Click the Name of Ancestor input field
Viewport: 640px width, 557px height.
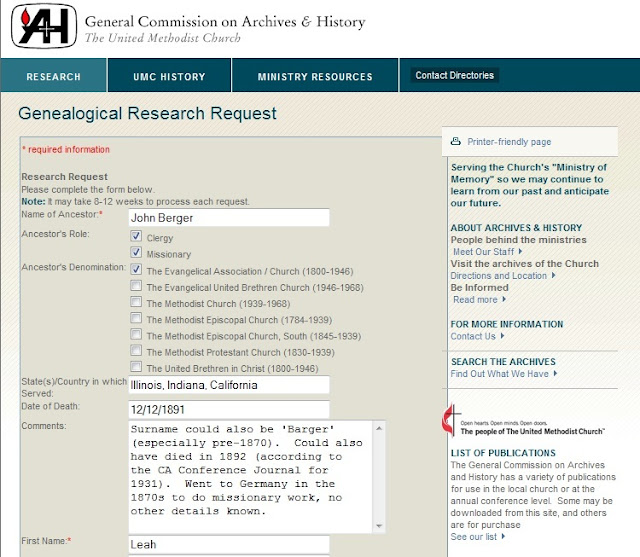coord(229,217)
